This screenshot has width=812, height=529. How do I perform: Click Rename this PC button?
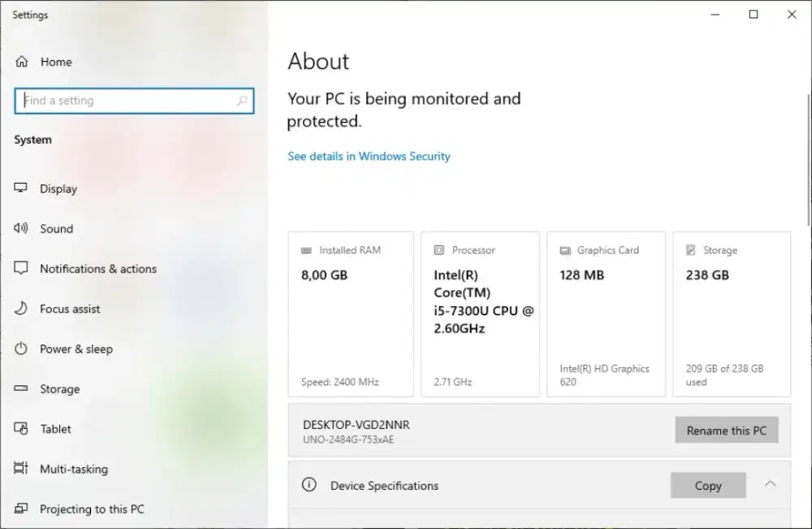click(727, 430)
